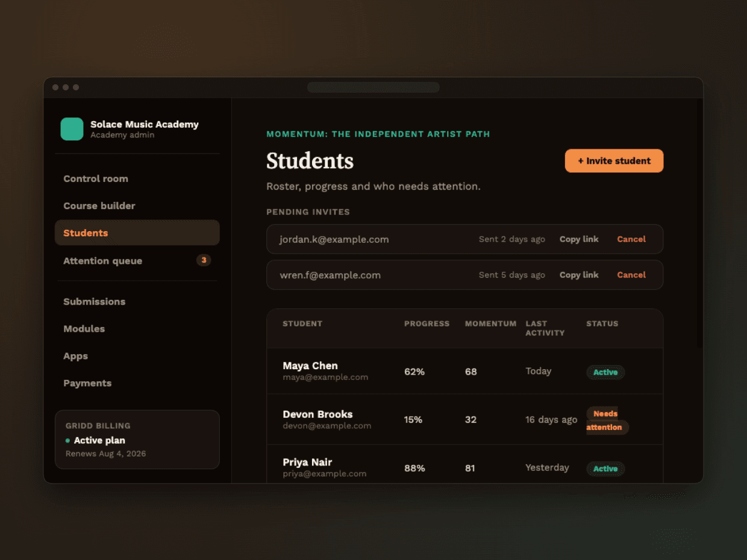This screenshot has width=747, height=560.
Task: Copy link for jordan.k@example.com invite
Action: coord(579,239)
